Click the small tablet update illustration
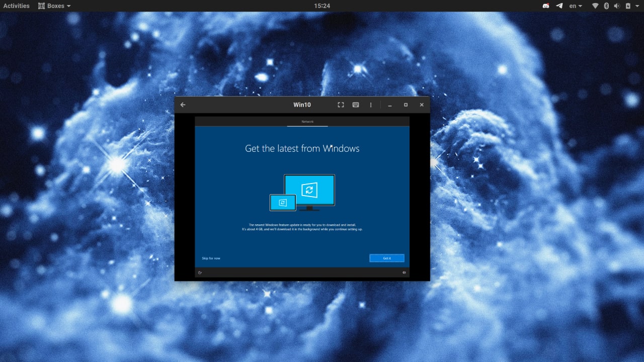The image size is (644, 362). pyautogui.click(x=283, y=203)
